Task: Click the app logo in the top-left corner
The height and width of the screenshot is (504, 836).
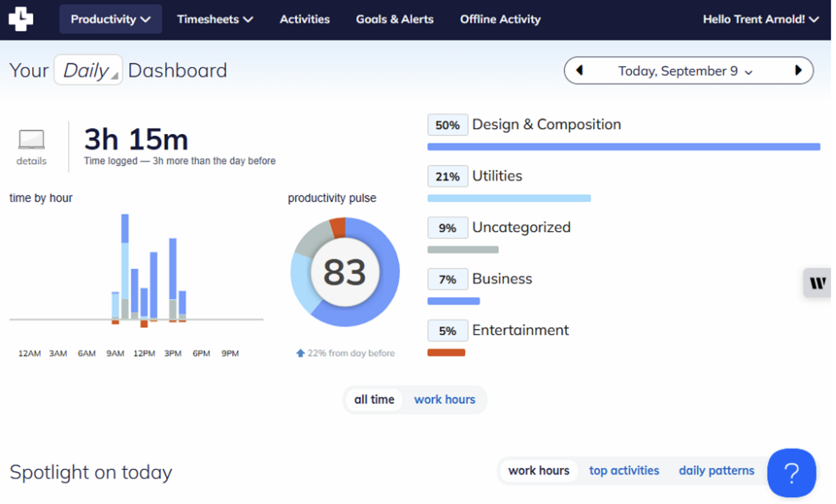Action: tap(21, 19)
